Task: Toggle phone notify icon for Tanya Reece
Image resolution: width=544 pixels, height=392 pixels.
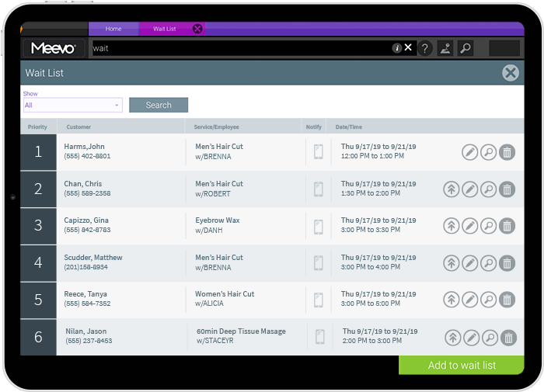Action: tap(318, 300)
